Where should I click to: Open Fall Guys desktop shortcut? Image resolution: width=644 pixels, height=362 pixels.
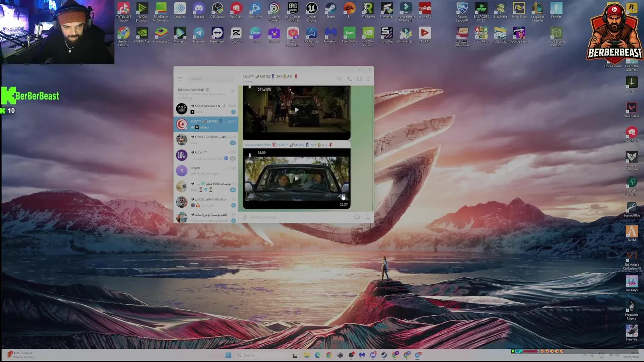point(632,284)
